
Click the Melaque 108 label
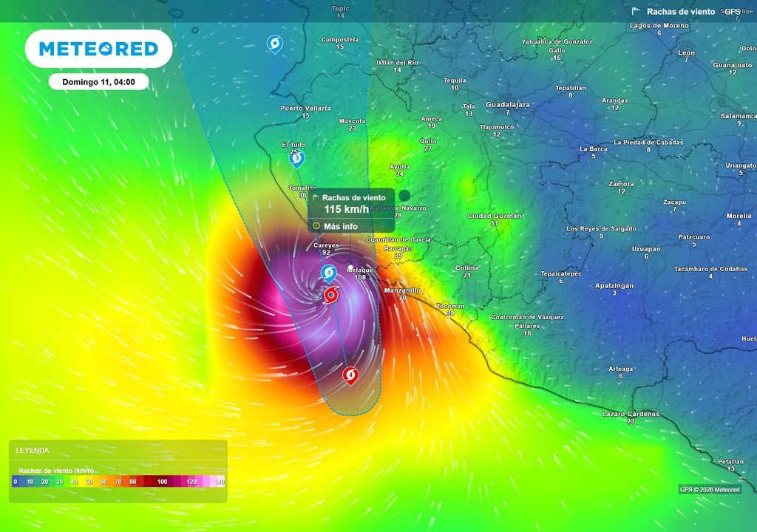pos(360,273)
